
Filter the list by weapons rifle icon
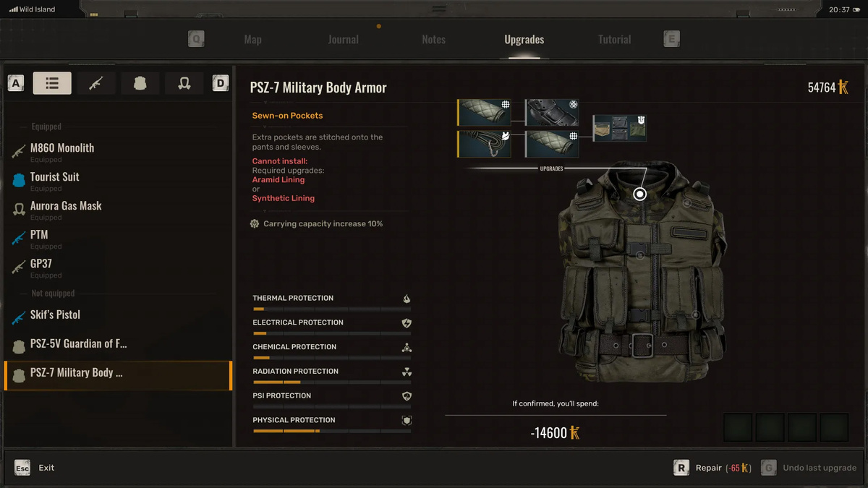96,83
